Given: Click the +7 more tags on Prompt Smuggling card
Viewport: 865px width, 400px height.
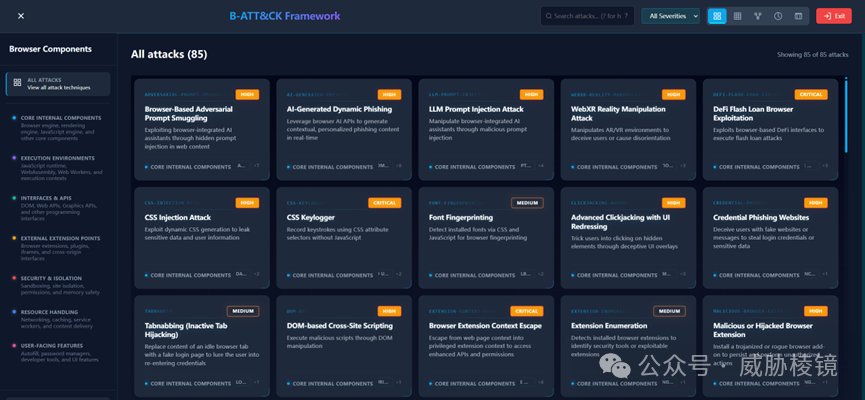Looking at the screenshot, I should pyautogui.click(x=257, y=166).
